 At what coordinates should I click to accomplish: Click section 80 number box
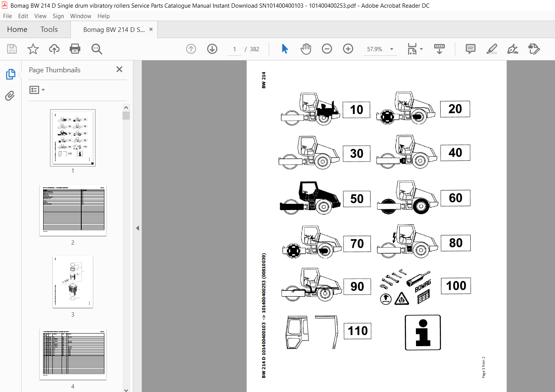[456, 243]
